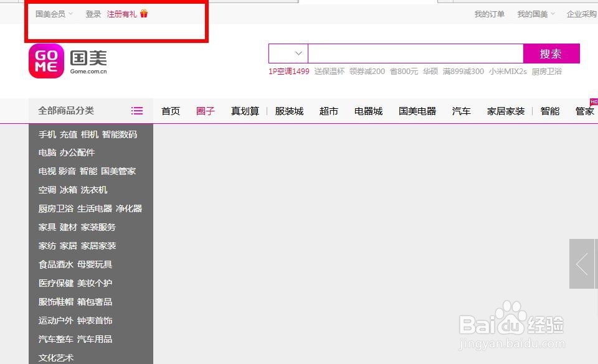This screenshot has width=598, height=364.
Task: Open 企业采购 link
Action: tap(582, 14)
